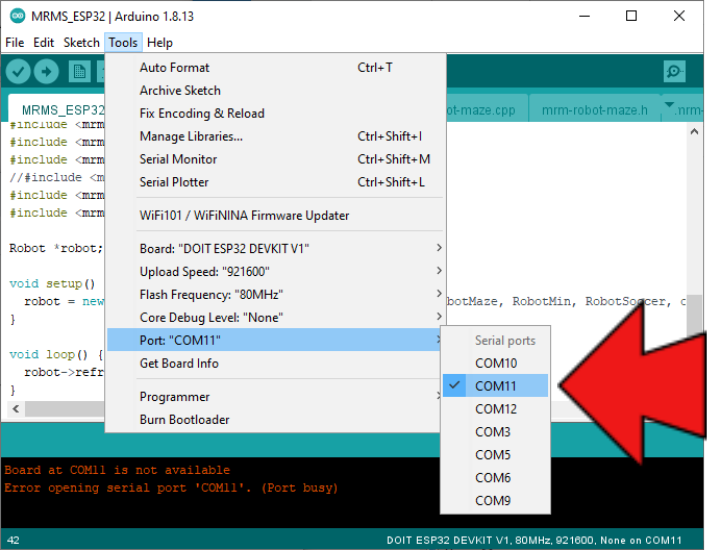The image size is (707, 550).
Task: Open Serial Monitor via magnifier icon
Action: pos(675,71)
